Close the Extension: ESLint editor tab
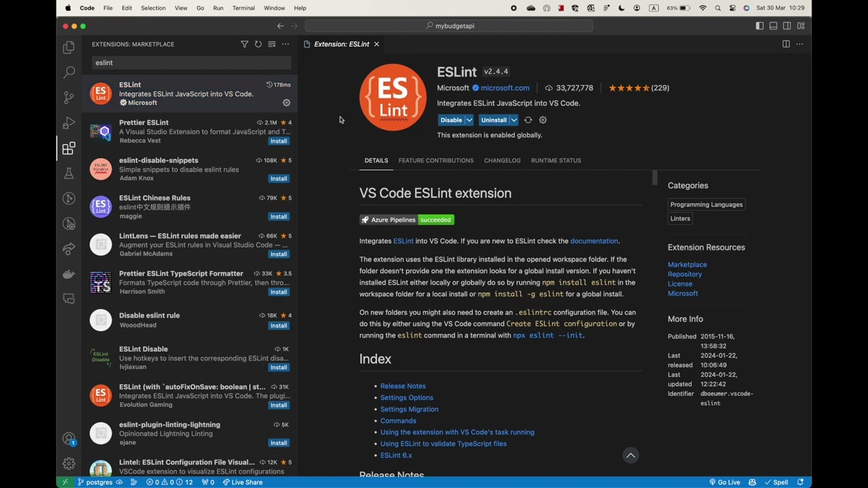The width and height of the screenshot is (868, 488). coord(376,44)
